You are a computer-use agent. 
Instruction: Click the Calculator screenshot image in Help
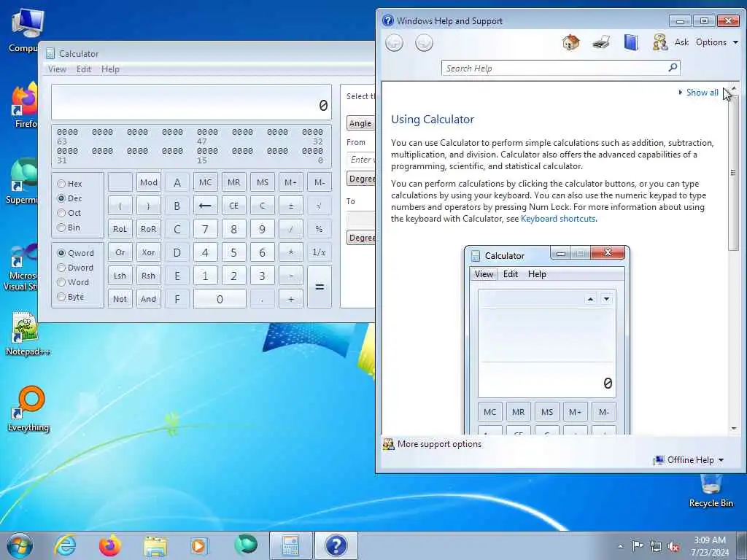[547, 340]
